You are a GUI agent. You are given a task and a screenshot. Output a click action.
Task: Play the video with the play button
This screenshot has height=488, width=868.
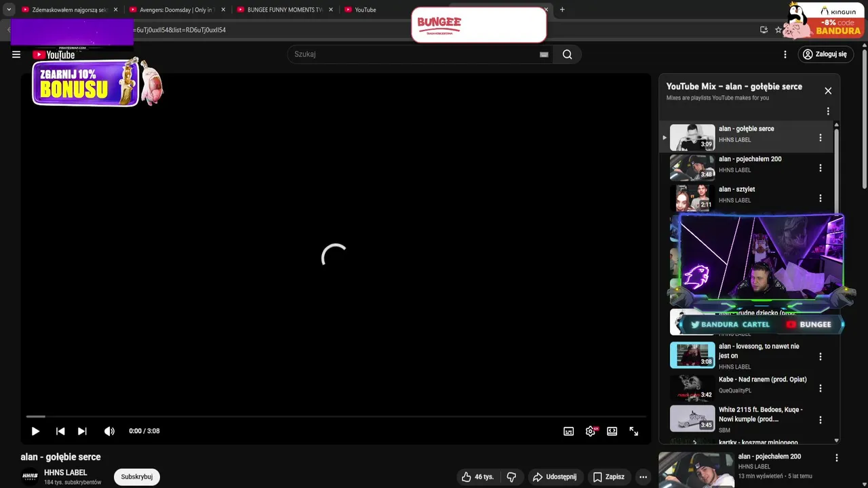click(x=35, y=431)
